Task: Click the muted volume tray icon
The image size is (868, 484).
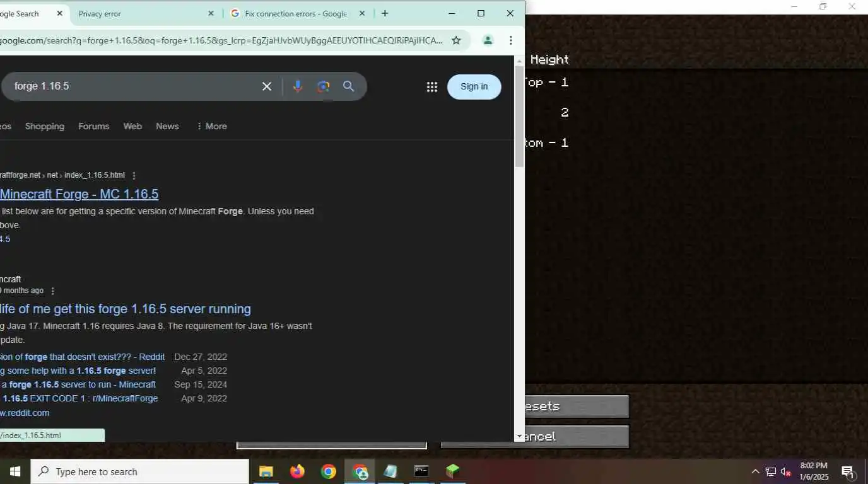Action: (786, 471)
